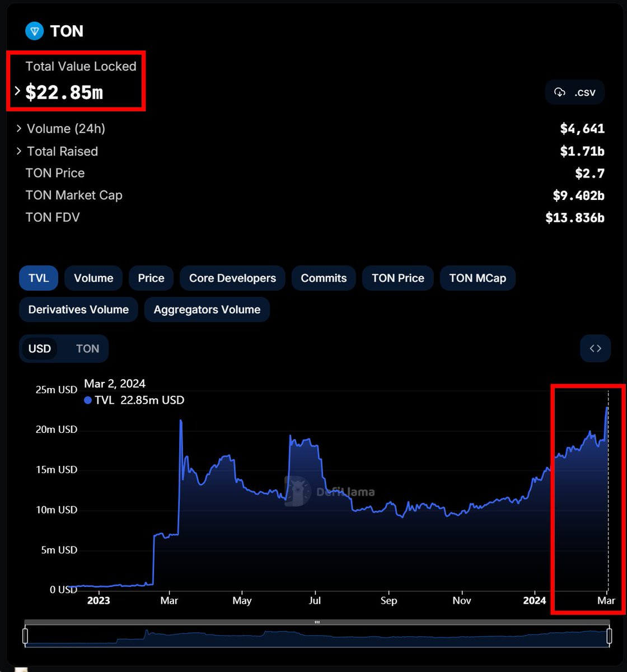Expand the Total Value Locked breakdown
Viewport: 627px width, 672px height.
18,91
